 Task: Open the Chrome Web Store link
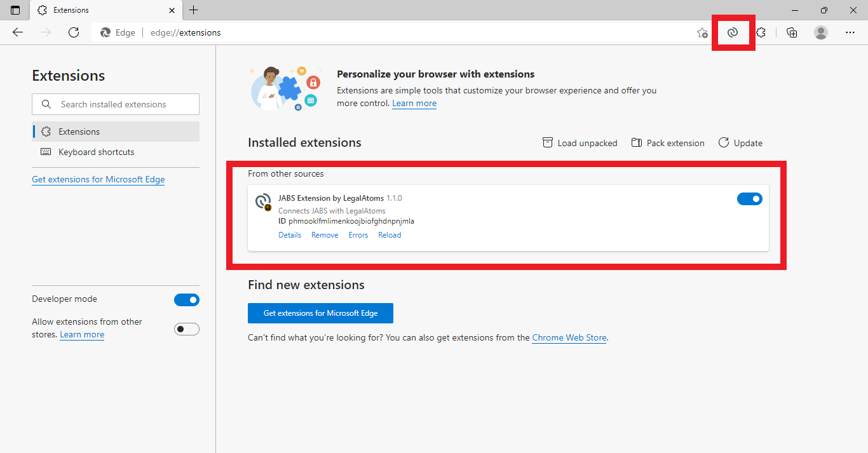click(x=569, y=337)
